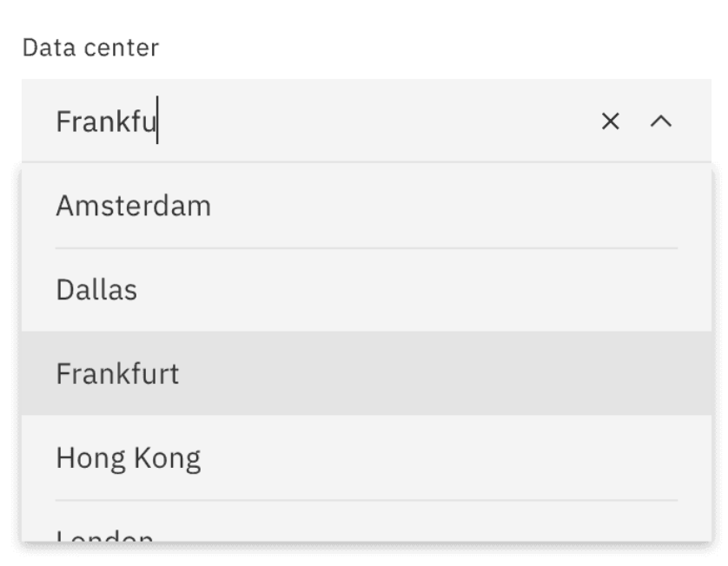
Task: Choose the first city option shown
Action: 132,206
